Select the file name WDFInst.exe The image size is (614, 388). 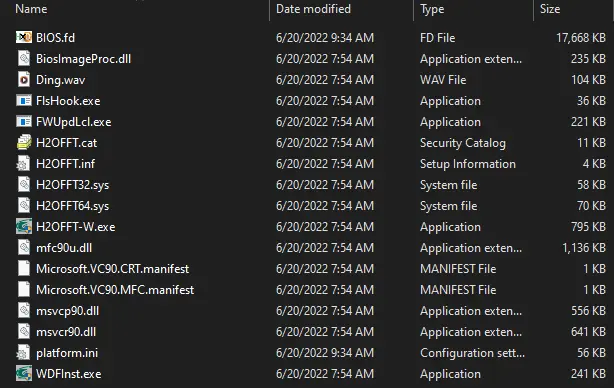click(x=69, y=374)
